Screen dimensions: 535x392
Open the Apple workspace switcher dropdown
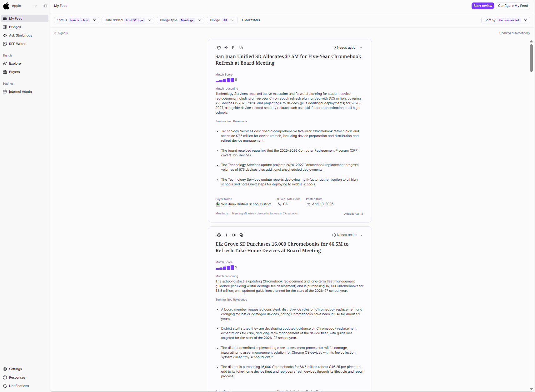click(36, 6)
